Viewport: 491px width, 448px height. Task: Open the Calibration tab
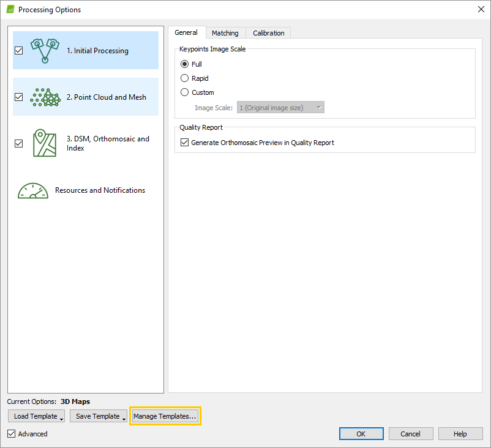[x=268, y=32]
